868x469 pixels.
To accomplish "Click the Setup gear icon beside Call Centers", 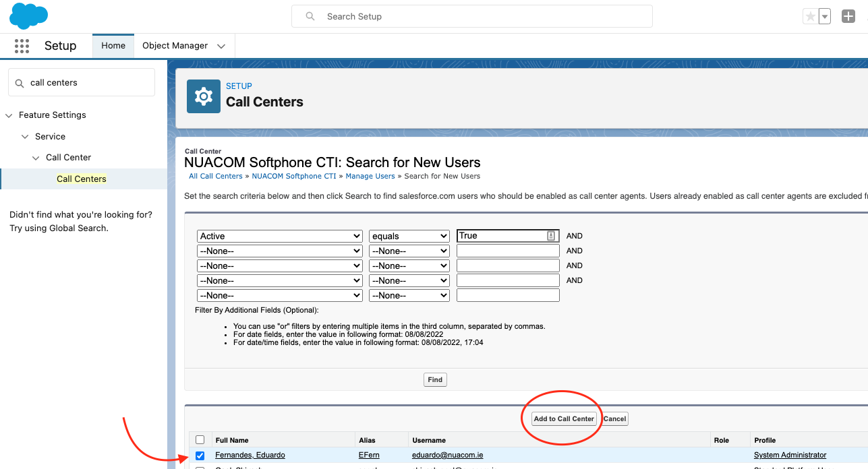I will (x=203, y=96).
